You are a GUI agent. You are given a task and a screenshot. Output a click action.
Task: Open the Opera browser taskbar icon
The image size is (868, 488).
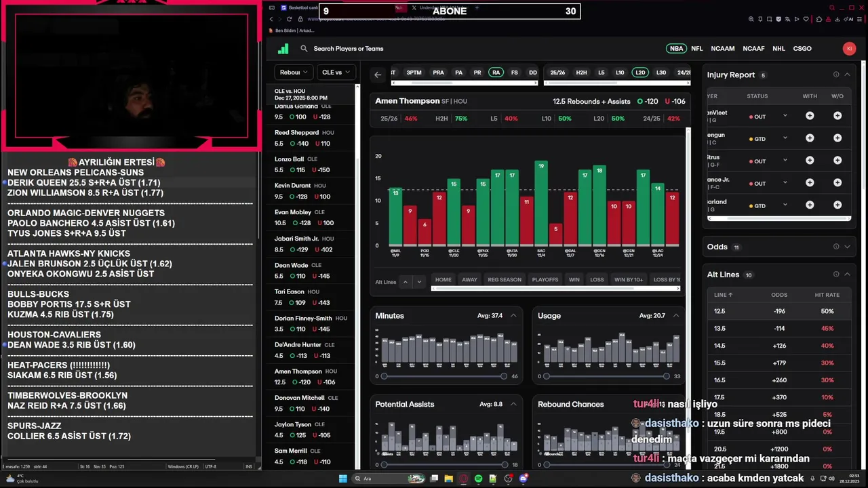464,479
